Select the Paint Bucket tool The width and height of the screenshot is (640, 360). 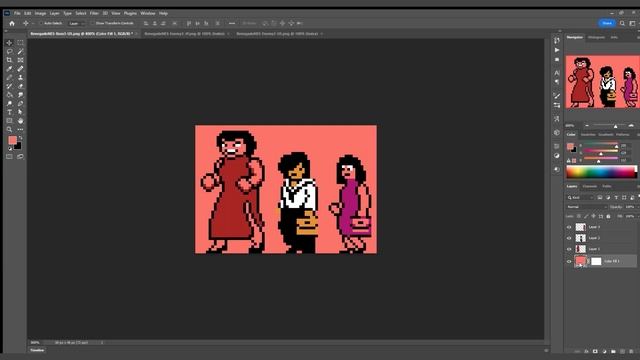coord(9,95)
